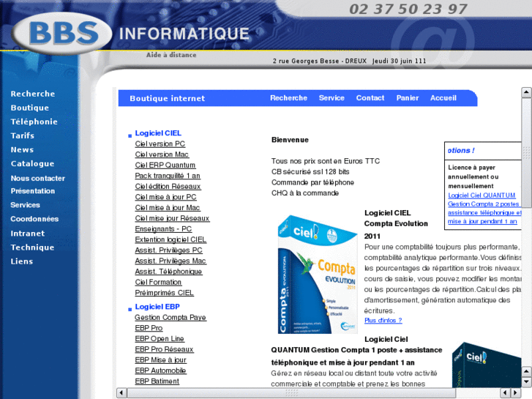Open Ciel mise jour Réseaux

pyautogui.click(x=173, y=218)
